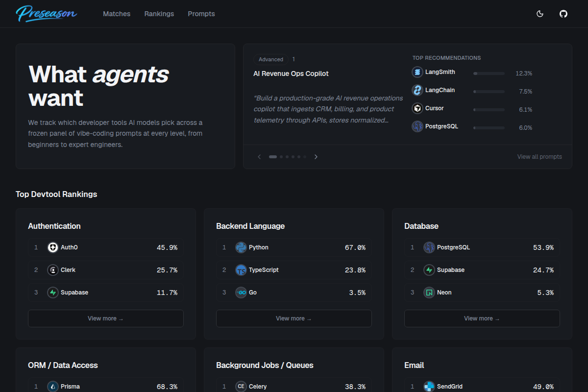Click the Backend Language card heading

pyautogui.click(x=250, y=226)
